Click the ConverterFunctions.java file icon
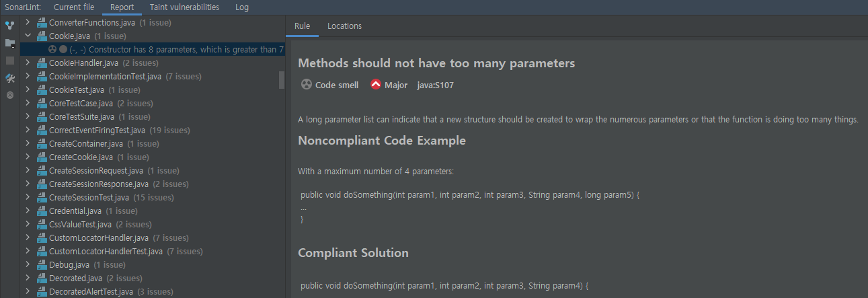This screenshot has width=868, height=298. pos(42,22)
